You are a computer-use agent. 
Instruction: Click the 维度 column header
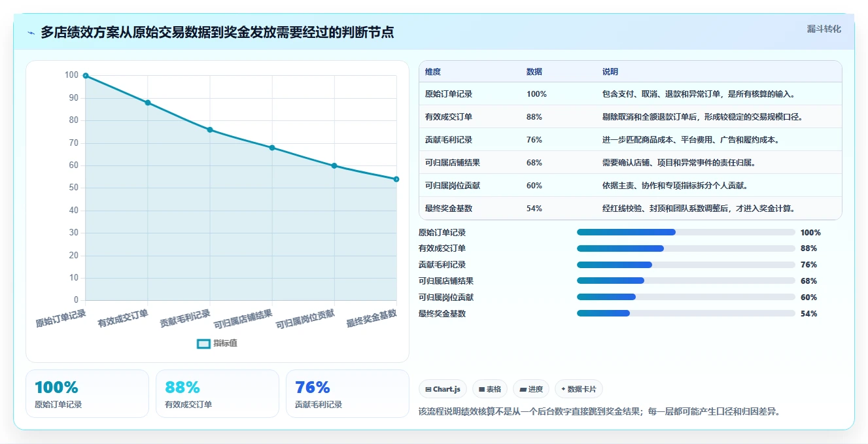tap(433, 72)
